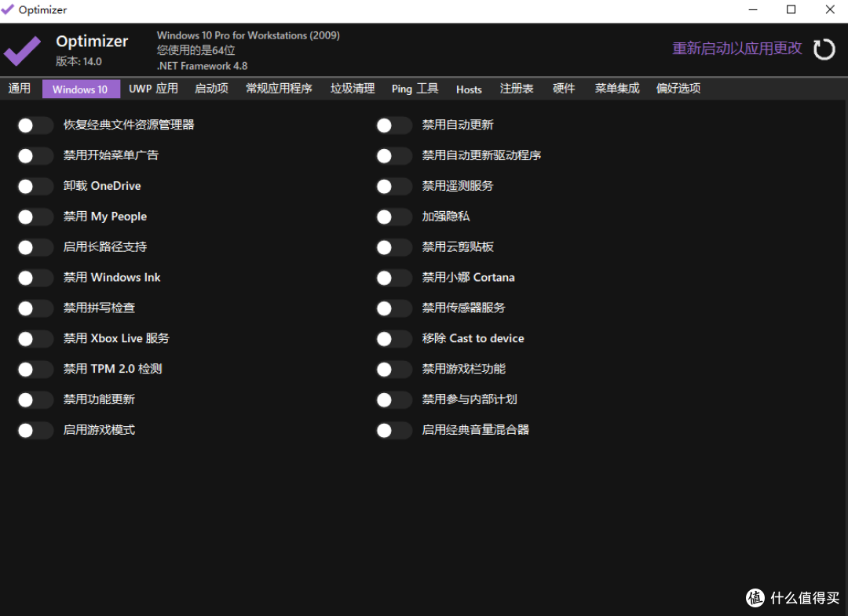Enable 禁用传感器服务 switch
The width and height of the screenshot is (848, 616).
pyautogui.click(x=393, y=308)
